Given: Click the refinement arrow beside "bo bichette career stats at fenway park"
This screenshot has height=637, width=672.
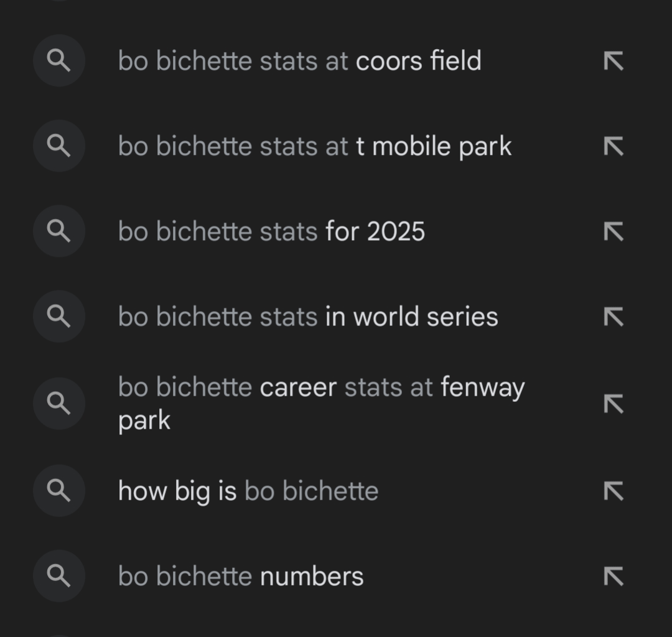Looking at the screenshot, I should [x=613, y=403].
